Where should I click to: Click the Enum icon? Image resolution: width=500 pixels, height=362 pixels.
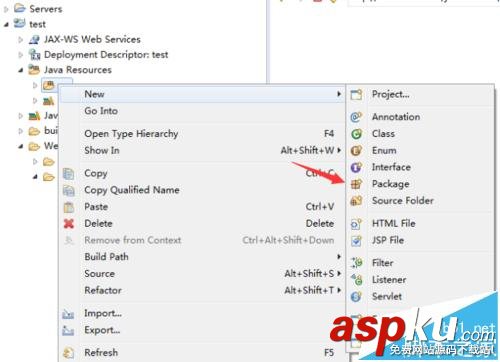(x=356, y=151)
